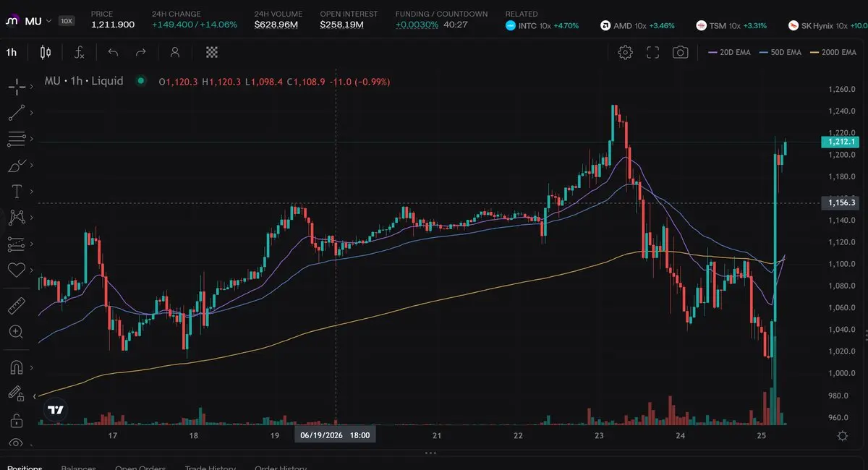This screenshot has width=868, height=470.
Task: Toggle the 200D EMA legend visibility
Action: point(835,53)
